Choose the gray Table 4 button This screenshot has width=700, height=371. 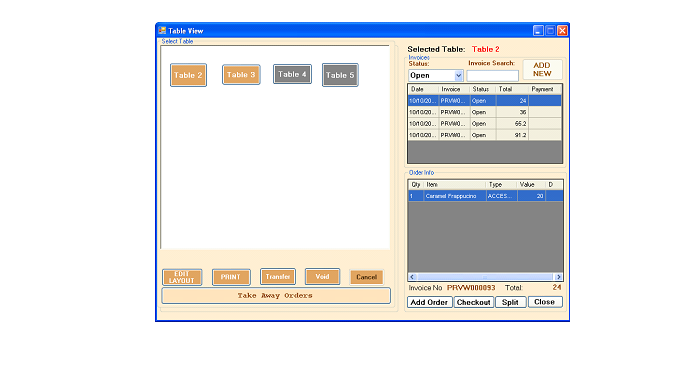[x=292, y=74]
